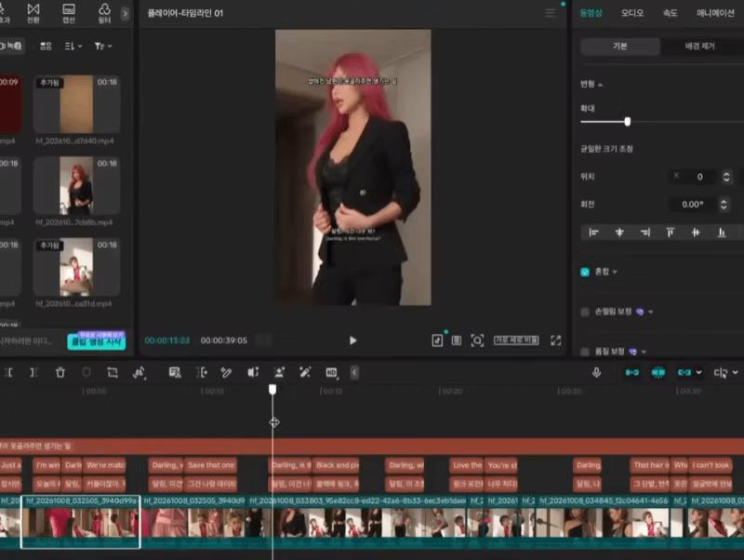744x560 pixels.
Task: Enable the 손떨림 보정 checkbox
Action: (x=585, y=312)
